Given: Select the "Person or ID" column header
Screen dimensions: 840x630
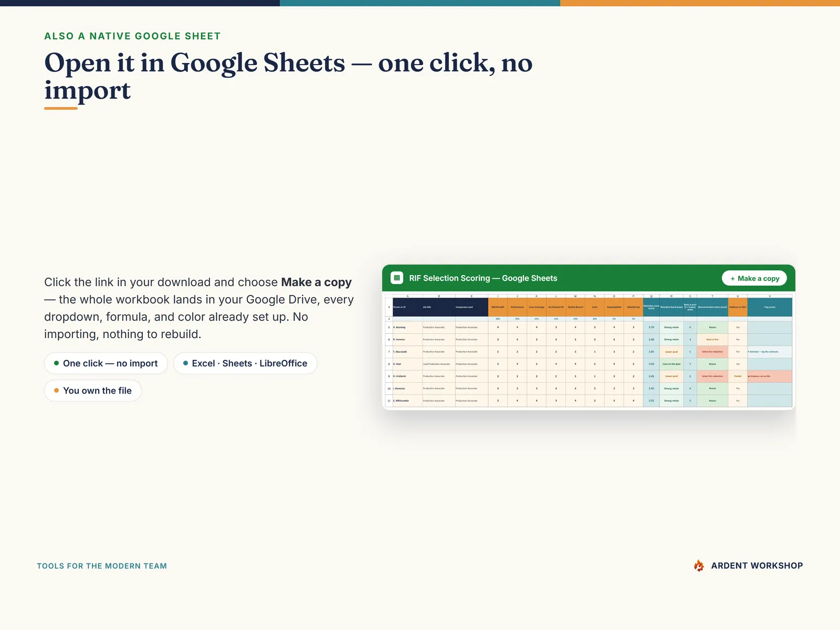Looking at the screenshot, I should 407,307.
